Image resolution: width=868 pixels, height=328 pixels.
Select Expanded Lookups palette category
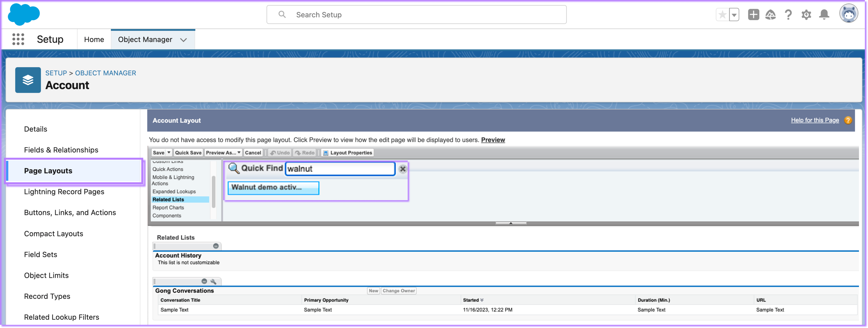(x=174, y=191)
